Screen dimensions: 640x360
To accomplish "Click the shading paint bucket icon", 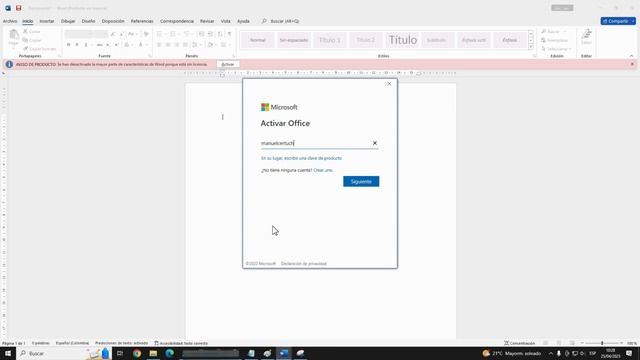I will pos(210,44).
